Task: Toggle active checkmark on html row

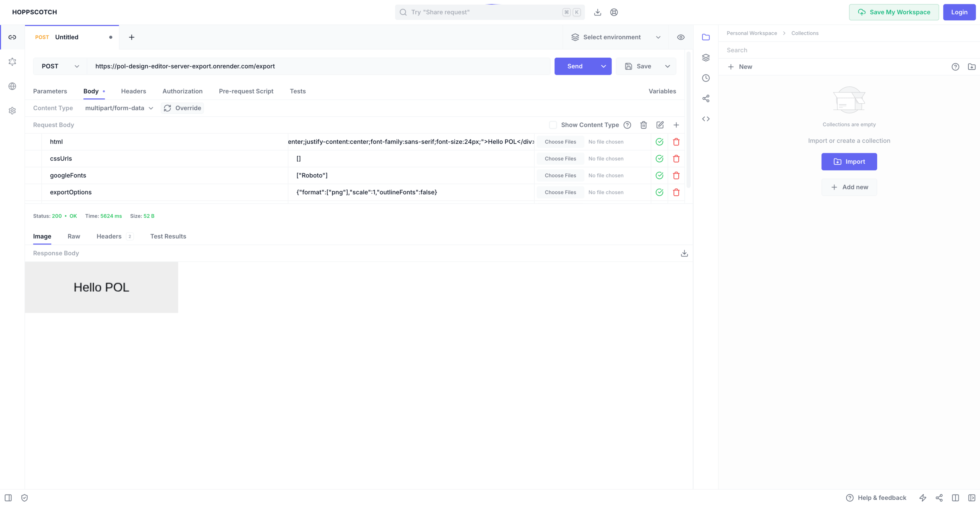Action: click(659, 142)
